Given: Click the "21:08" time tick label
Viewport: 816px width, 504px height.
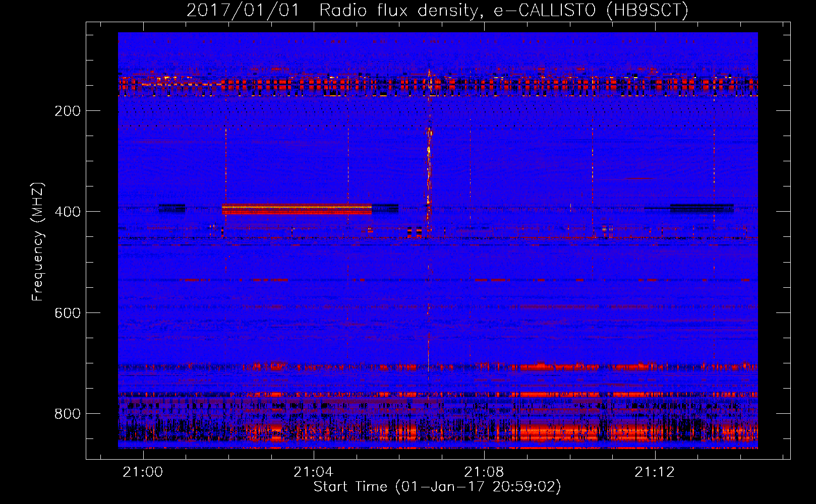Looking at the screenshot, I should click(484, 472).
